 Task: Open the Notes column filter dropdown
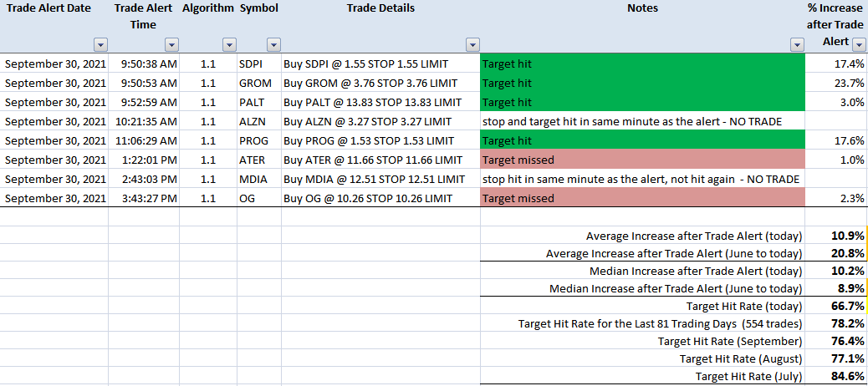797,45
